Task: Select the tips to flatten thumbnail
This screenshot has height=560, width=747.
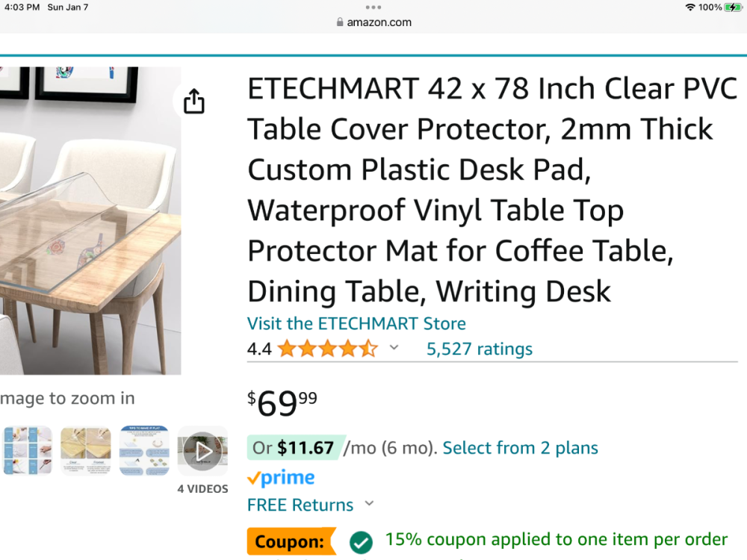Action: click(144, 451)
